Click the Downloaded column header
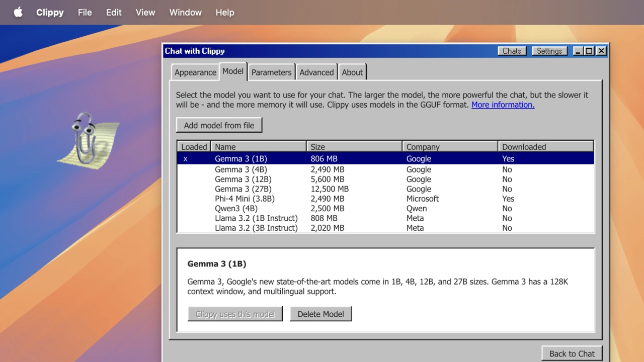Viewport: 644px width, 362px height. 545,147
